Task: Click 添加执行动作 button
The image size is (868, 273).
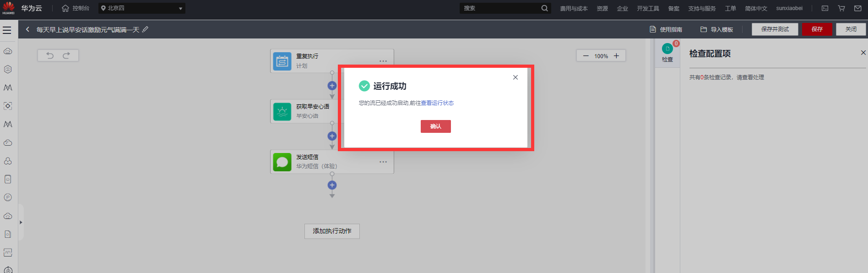Action: pos(332,231)
